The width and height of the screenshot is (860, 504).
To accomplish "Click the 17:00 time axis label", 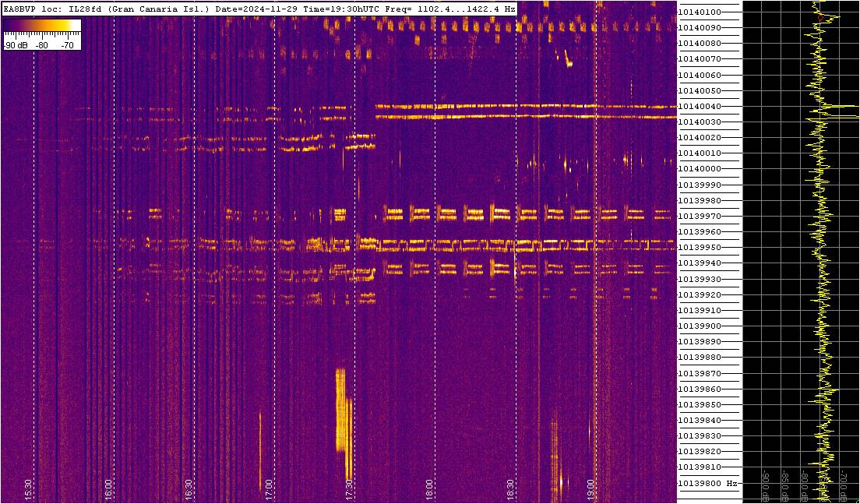I will [x=269, y=489].
